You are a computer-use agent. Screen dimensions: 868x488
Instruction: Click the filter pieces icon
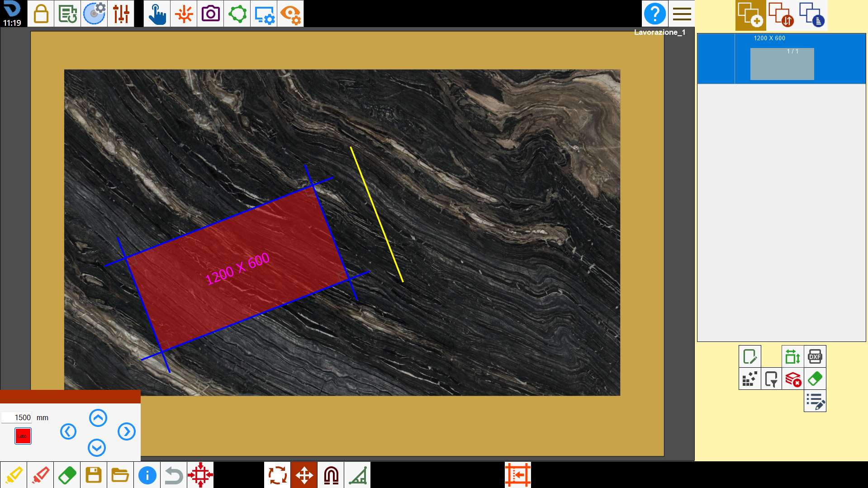[x=771, y=379]
